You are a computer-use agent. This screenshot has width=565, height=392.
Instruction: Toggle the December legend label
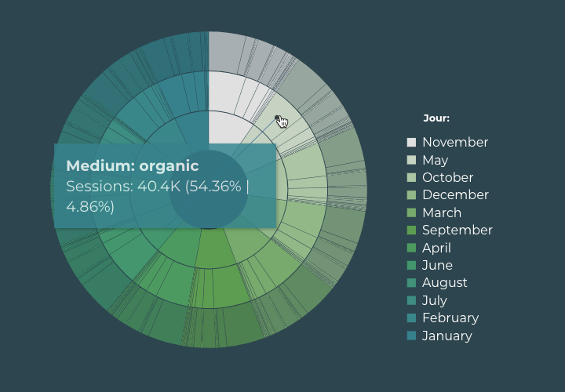click(455, 194)
